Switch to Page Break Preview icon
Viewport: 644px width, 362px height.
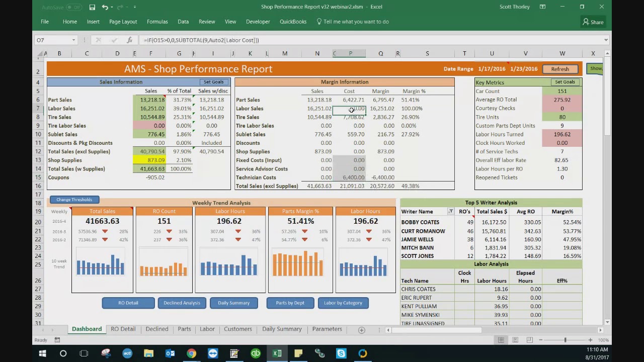(x=529, y=340)
